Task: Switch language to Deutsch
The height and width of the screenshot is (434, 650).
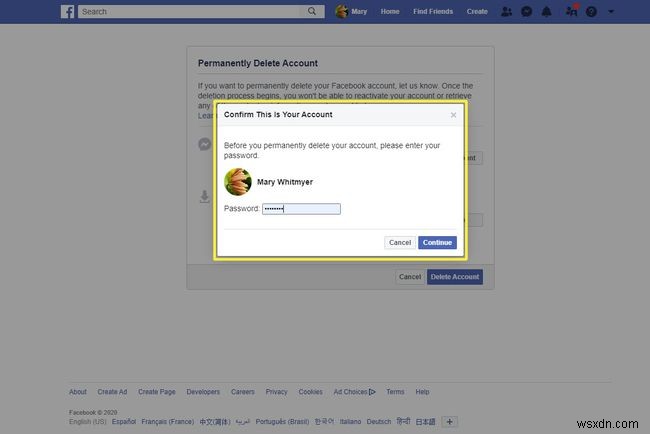Action: click(379, 422)
